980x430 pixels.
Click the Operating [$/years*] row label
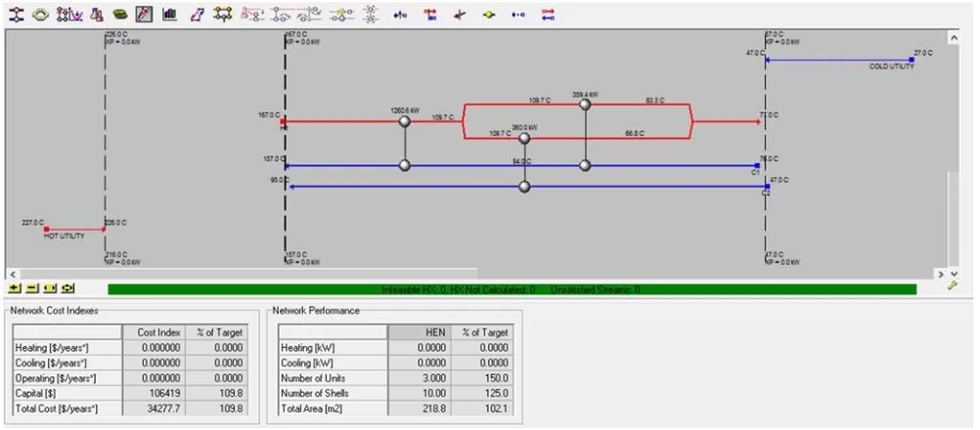[x=67, y=378]
